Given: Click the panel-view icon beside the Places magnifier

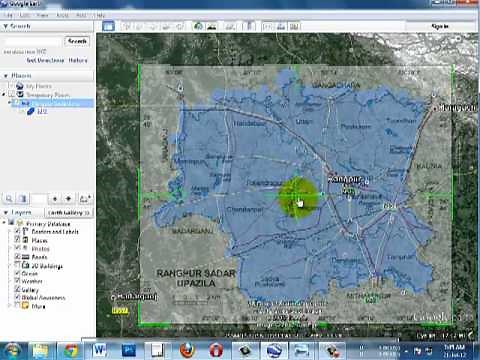Looking at the screenshot, I should [x=22, y=199].
